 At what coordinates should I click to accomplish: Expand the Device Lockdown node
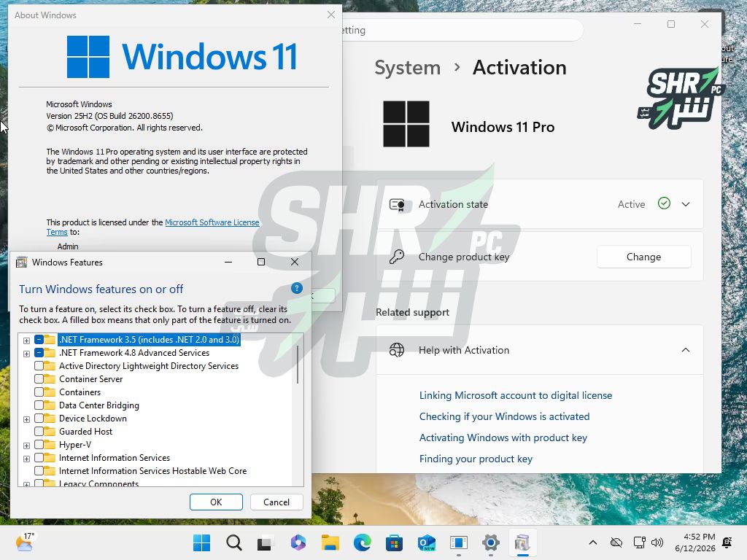[x=27, y=419]
